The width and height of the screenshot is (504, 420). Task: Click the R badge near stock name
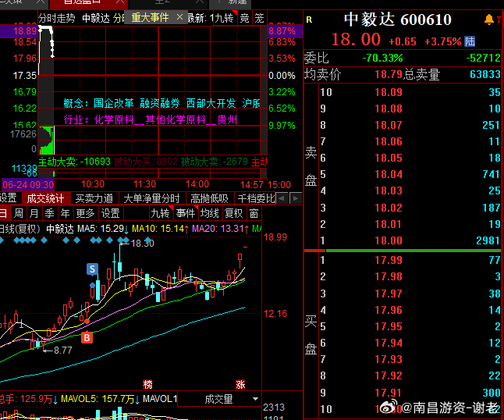pyautogui.click(x=309, y=20)
